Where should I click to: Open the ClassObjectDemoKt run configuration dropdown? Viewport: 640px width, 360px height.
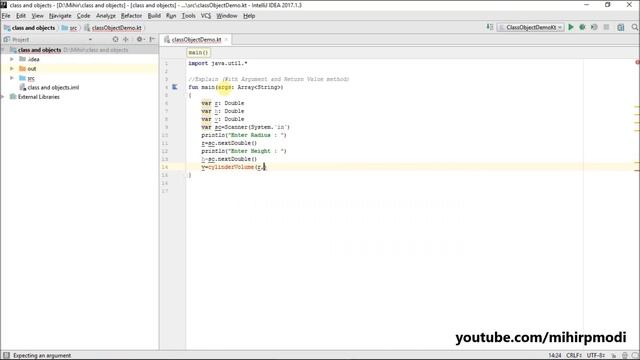point(530,27)
